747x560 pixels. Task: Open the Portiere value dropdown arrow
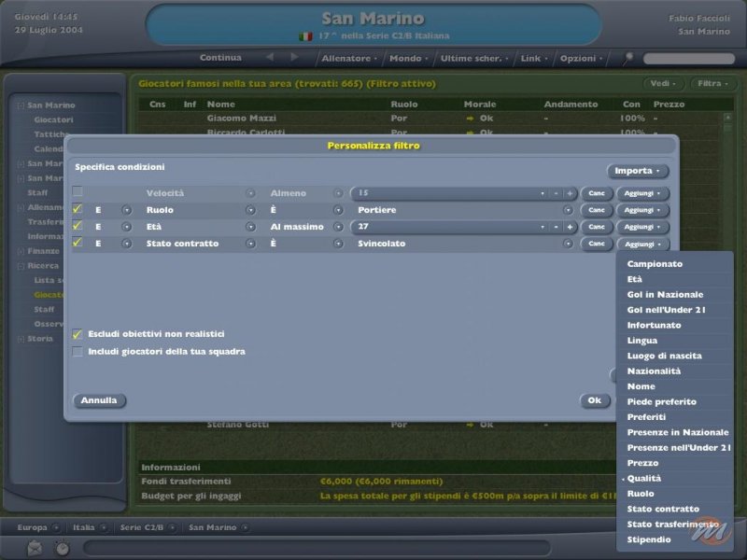(569, 210)
